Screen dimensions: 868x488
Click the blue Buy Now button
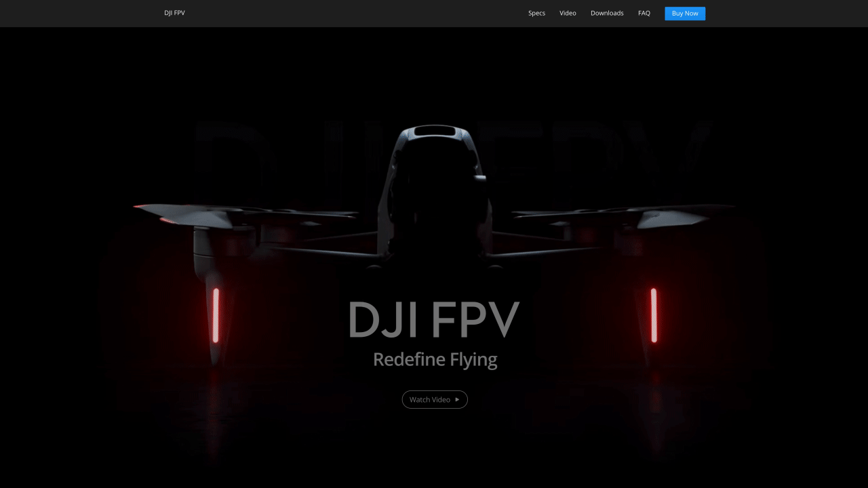[x=685, y=14]
